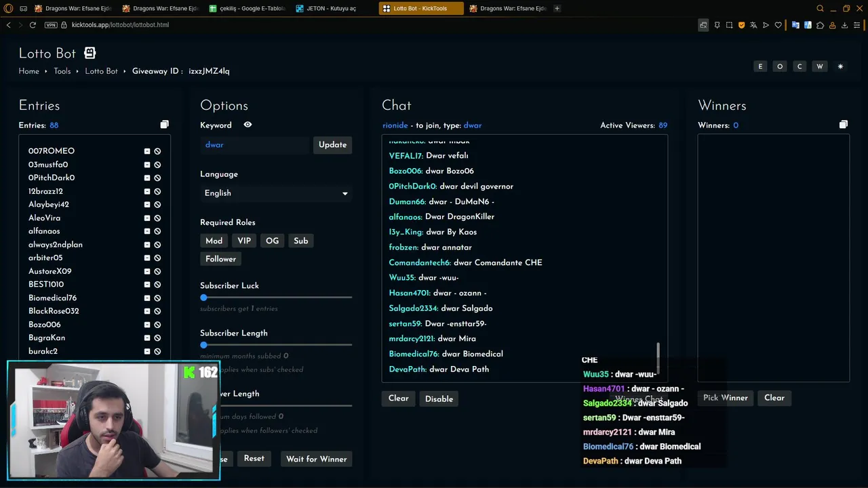The width and height of the screenshot is (868, 488).
Task: Open the VPN badge in address bar
Action: coord(51,25)
